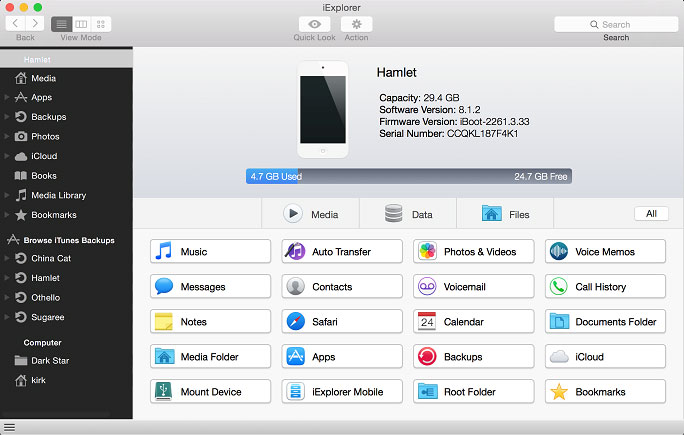This screenshot has height=435, width=684.
Task: Go back with left arrow button
Action: [x=15, y=24]
